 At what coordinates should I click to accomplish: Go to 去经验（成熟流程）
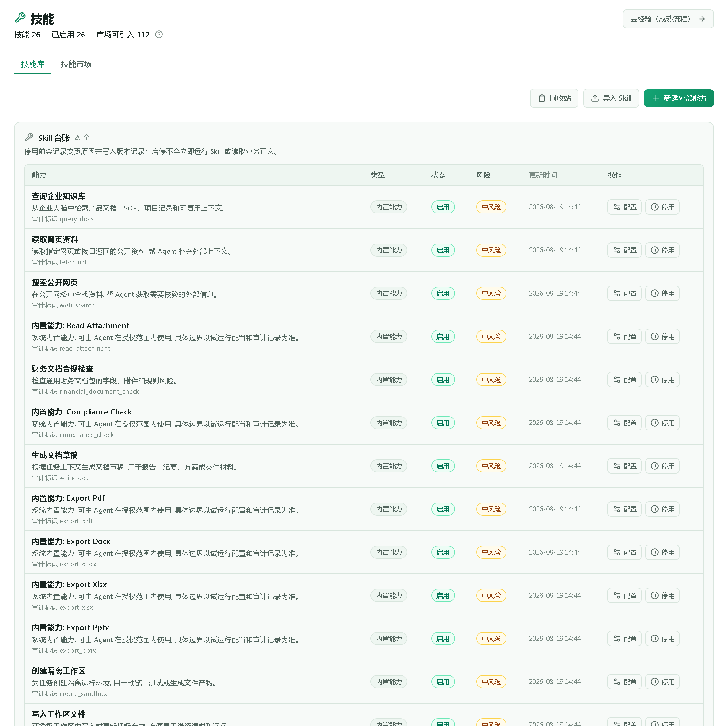tap(668, 19)
